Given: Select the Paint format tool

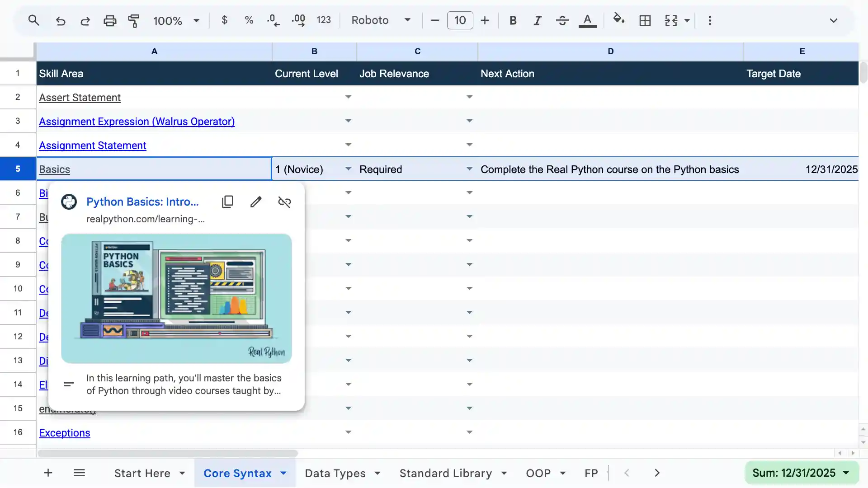Looking at the screenshot, I should 134,20.
